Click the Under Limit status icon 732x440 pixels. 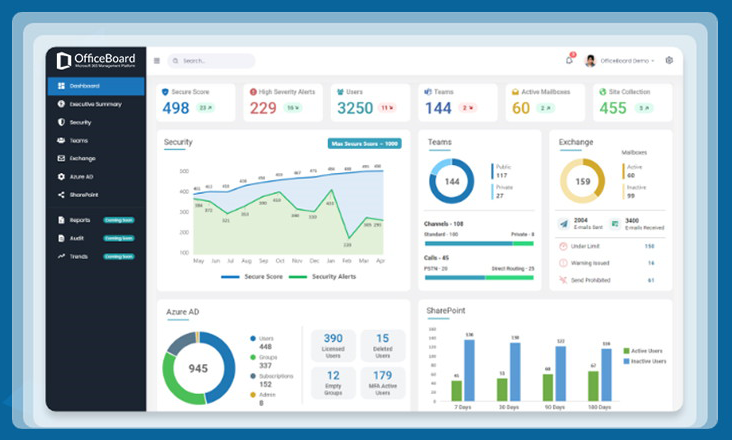[x=563, y=246]
